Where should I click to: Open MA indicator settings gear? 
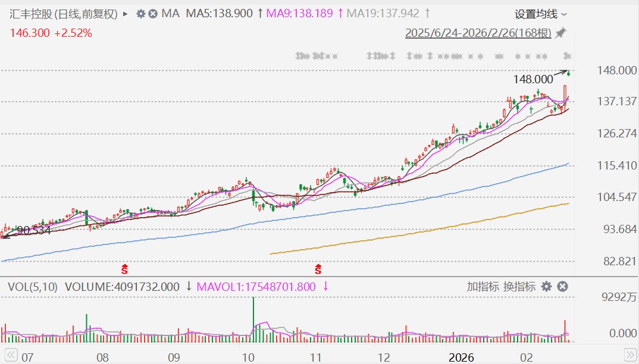(140, 13)
